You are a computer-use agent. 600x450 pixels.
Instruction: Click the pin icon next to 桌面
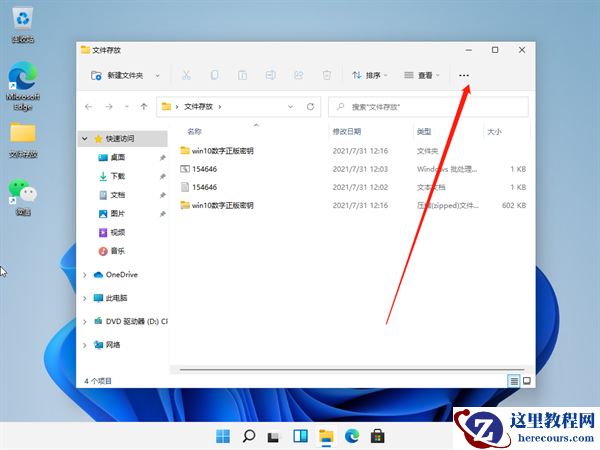[163, 158]
